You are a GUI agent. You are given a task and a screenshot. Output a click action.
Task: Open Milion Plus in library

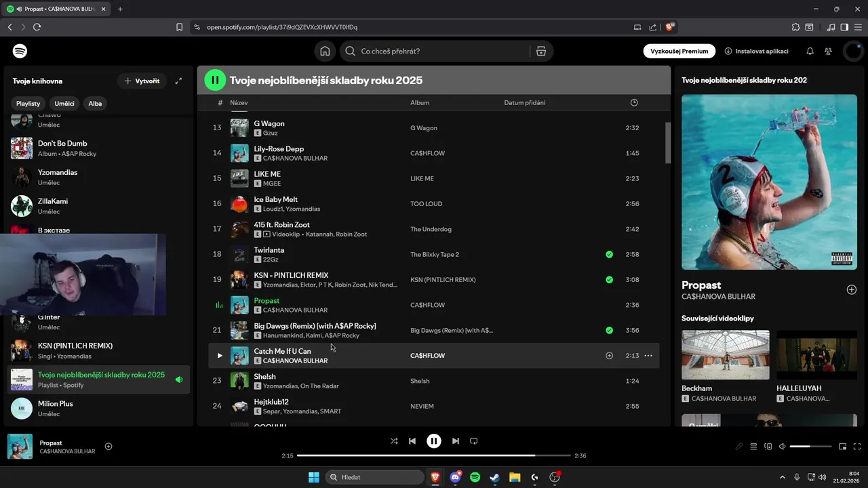click(100, 408)
